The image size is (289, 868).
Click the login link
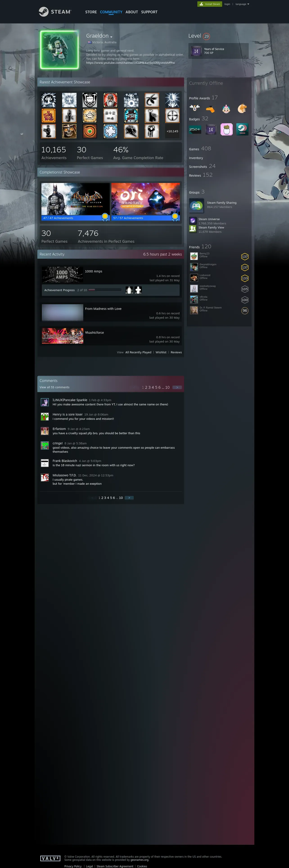click(227, 4)
